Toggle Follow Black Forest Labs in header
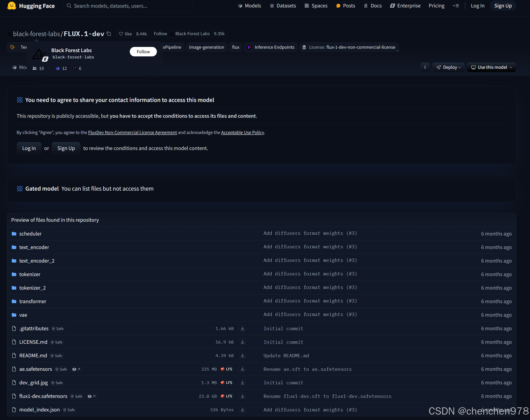530x420 pixels. click(160, 34)
